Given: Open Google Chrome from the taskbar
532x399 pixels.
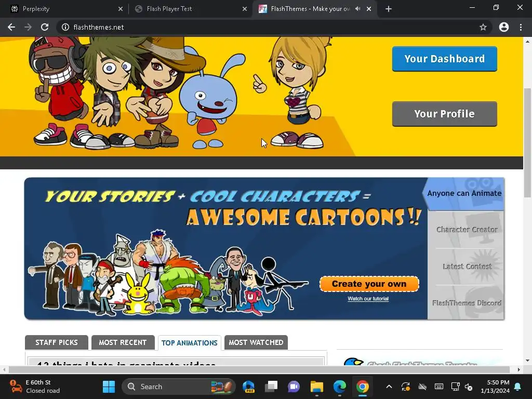Looking at the screenshot, I should pos(362,387).
